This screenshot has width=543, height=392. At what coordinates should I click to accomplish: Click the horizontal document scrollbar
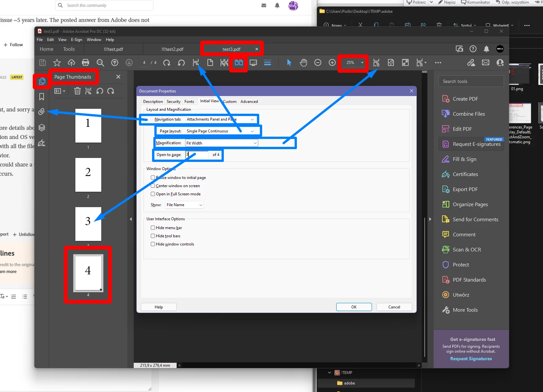click(x=299, y=365)
